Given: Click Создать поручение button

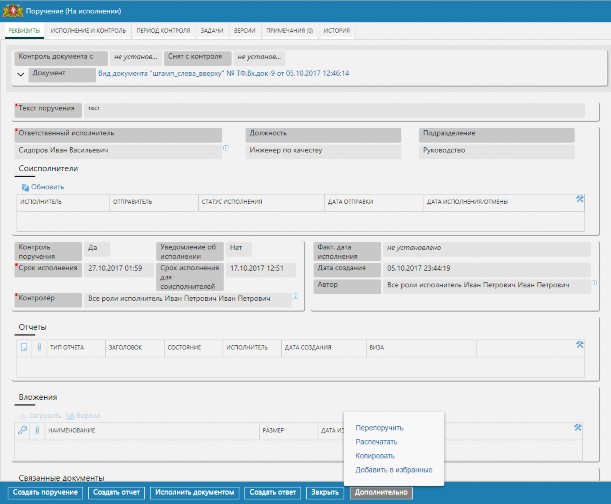Looking at the screenshot, I should [45, 493].
